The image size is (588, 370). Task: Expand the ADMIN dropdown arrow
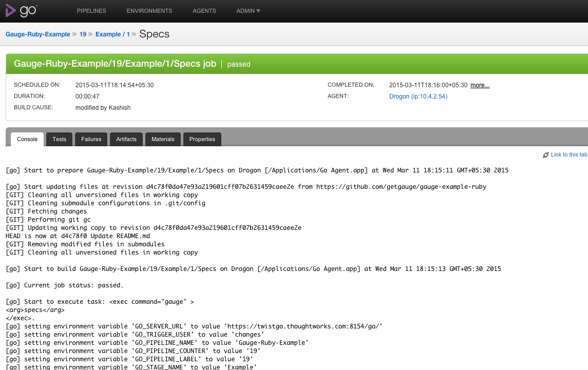[258, 11]
